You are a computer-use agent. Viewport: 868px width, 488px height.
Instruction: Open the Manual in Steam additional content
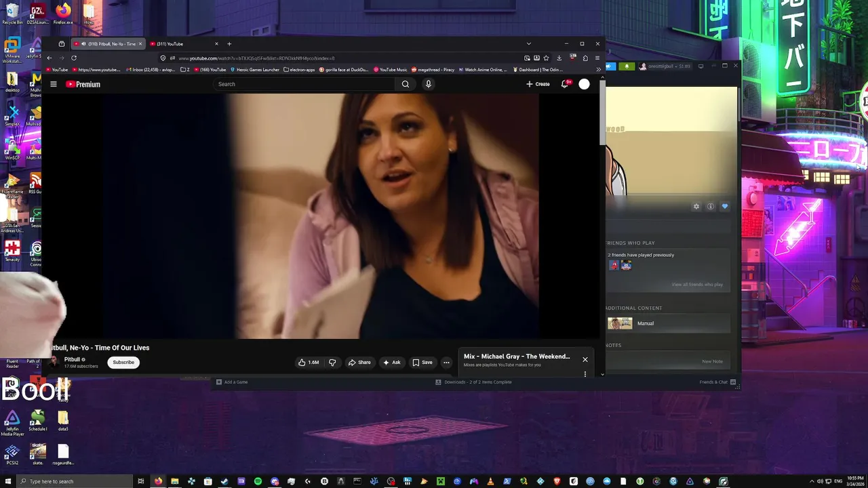[668, 323]
